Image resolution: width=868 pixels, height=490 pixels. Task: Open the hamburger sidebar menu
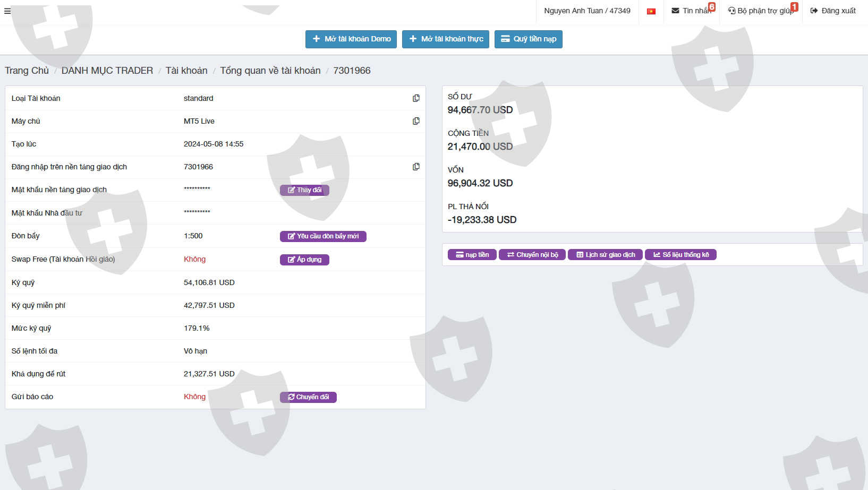[7, 11]
